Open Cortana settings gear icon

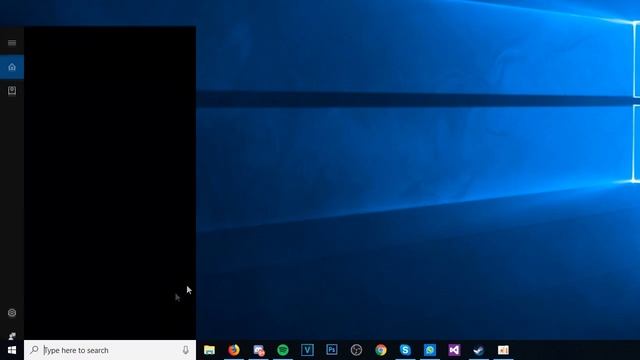(x=12, y=313)
